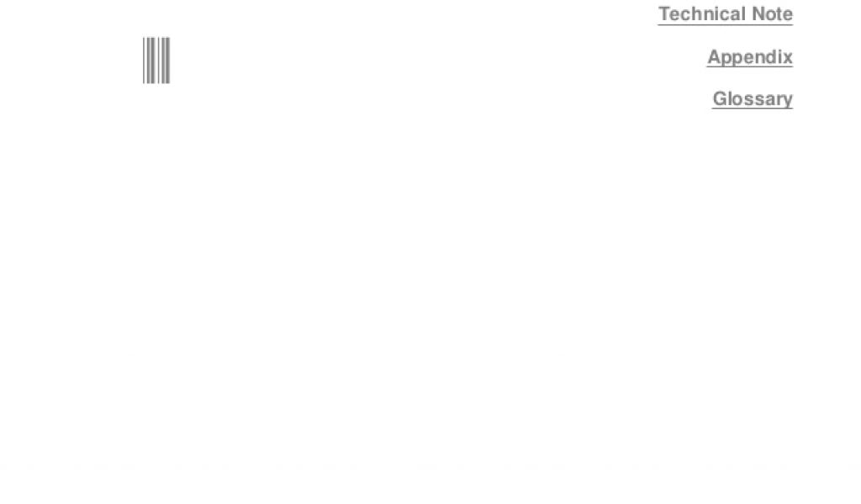
Task: Follow the underlined Appendix hyperlink
Action: point(749,57)
